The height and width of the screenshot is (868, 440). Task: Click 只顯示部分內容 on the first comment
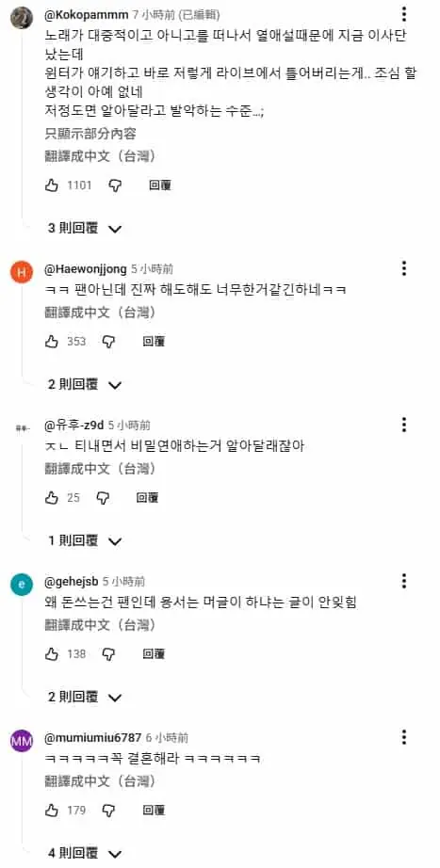coord(90,134)
